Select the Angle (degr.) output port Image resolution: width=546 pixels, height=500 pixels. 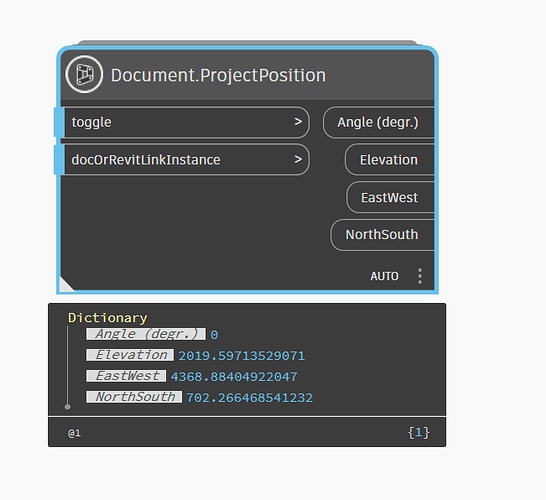[x=379, y=123]
